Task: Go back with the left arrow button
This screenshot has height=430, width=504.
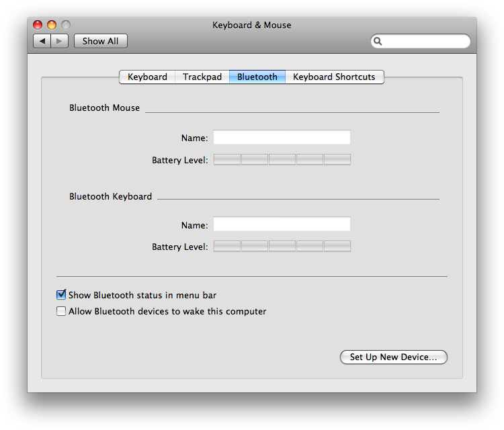Action: [42, 41]
